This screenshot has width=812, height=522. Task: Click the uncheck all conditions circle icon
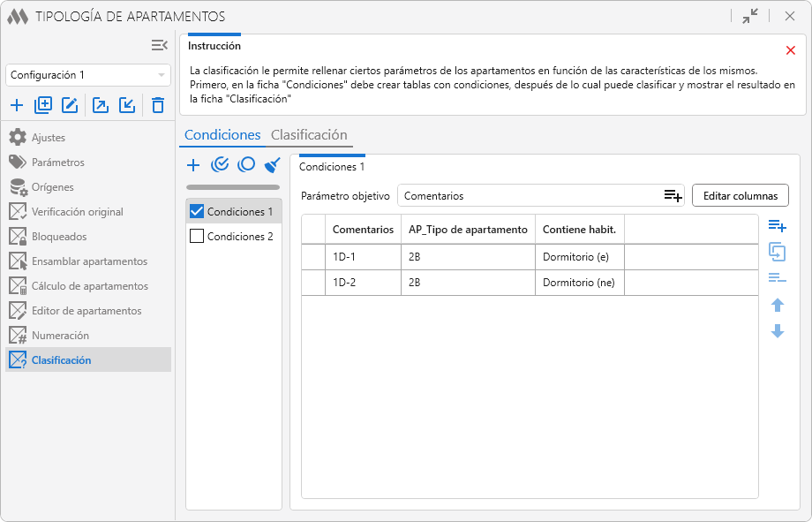[x=247, y=164]
